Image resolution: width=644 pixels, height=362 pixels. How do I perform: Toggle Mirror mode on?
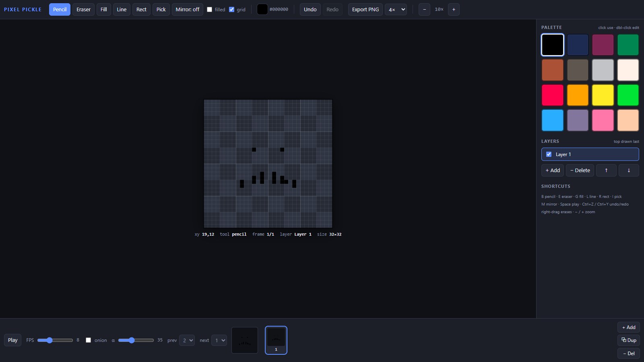188,9
